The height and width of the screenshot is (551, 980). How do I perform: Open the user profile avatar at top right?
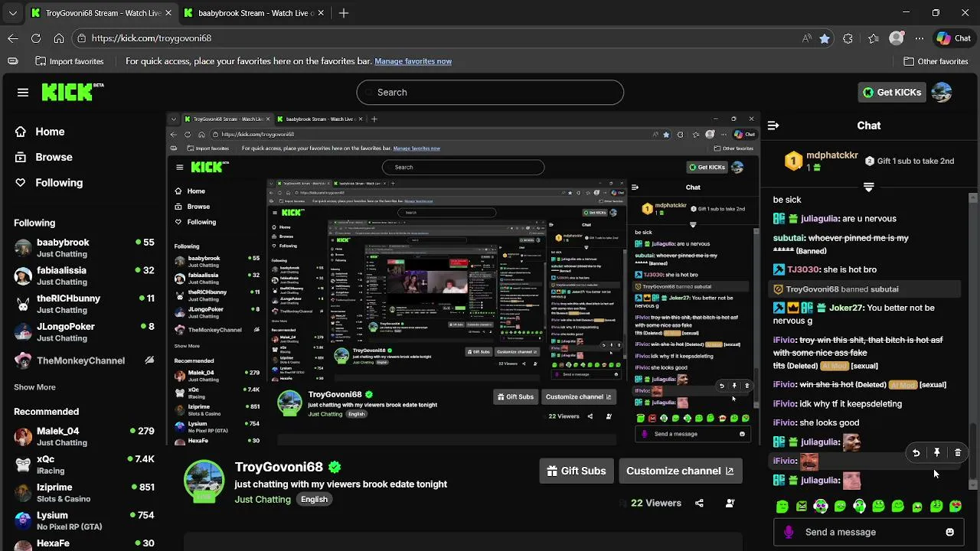pos(942,93)
